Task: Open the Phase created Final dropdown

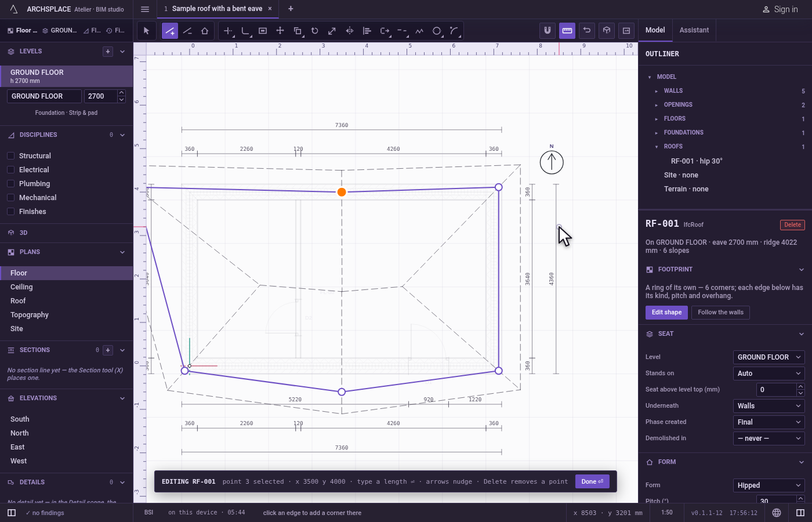Action: click(769, 422)
